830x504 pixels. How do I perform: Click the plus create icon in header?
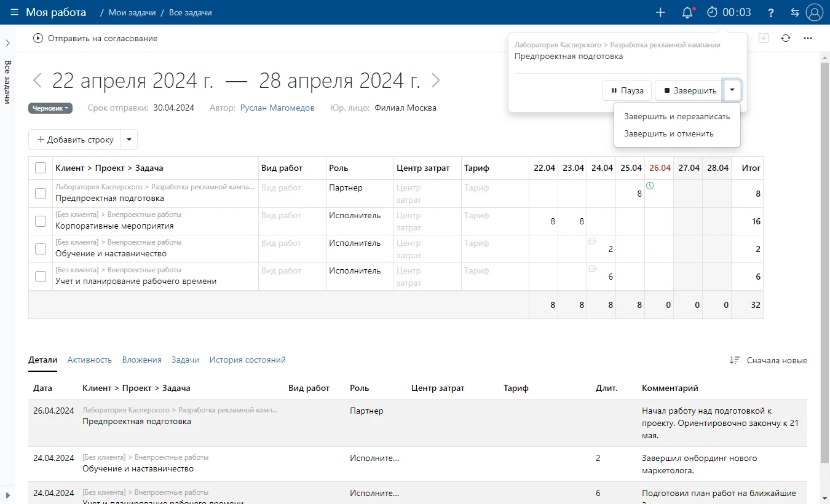point(661,12)
